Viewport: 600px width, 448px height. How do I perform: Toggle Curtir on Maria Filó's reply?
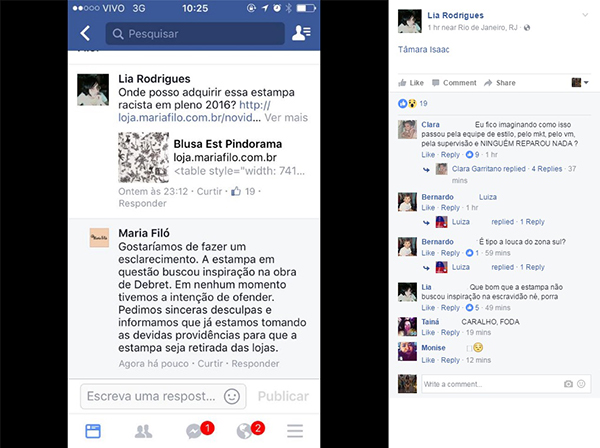(x=210, y=363)
